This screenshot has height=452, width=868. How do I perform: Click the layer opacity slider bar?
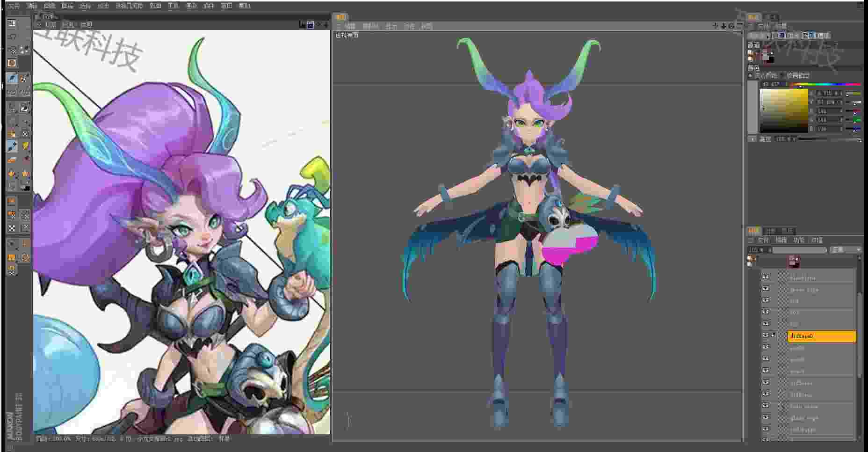tap(800, 250)
